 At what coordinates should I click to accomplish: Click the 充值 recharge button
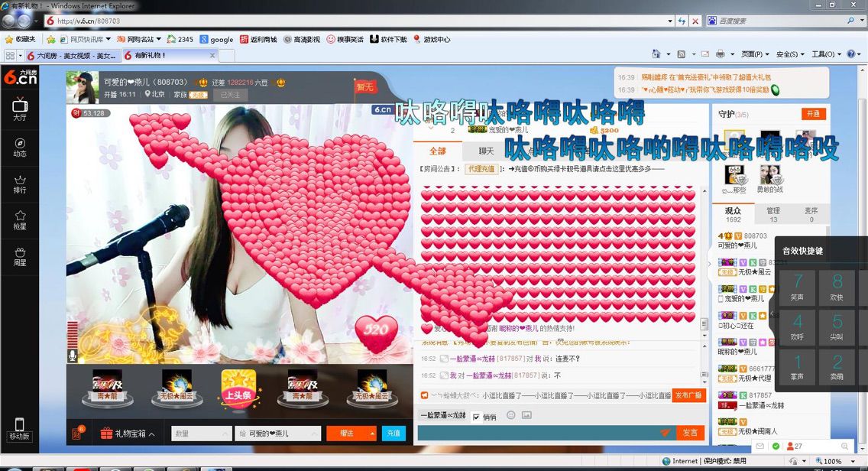[x=394, y=434]
